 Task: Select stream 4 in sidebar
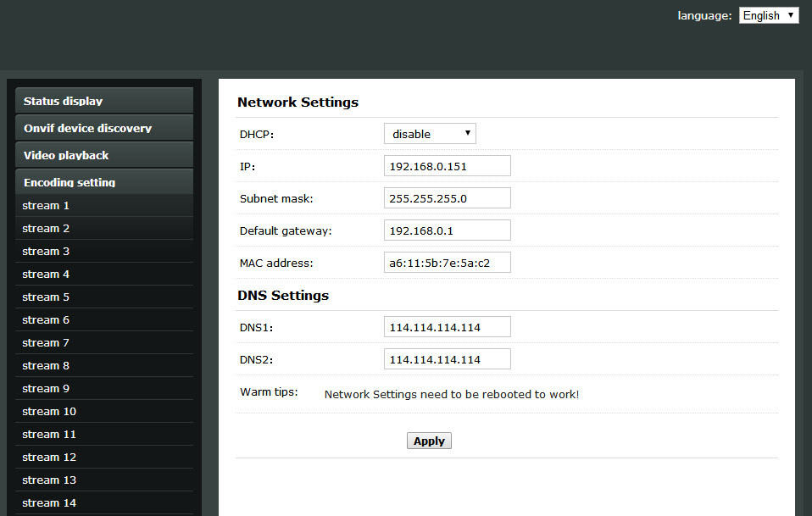[104, 274]
